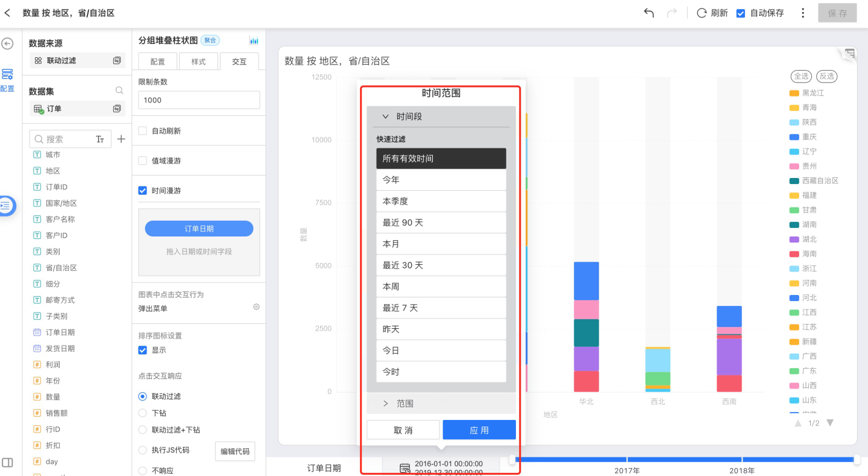This screenshot has width=868, height=476.
Task: Expand the 范围 section
Action: coord(386,404)
